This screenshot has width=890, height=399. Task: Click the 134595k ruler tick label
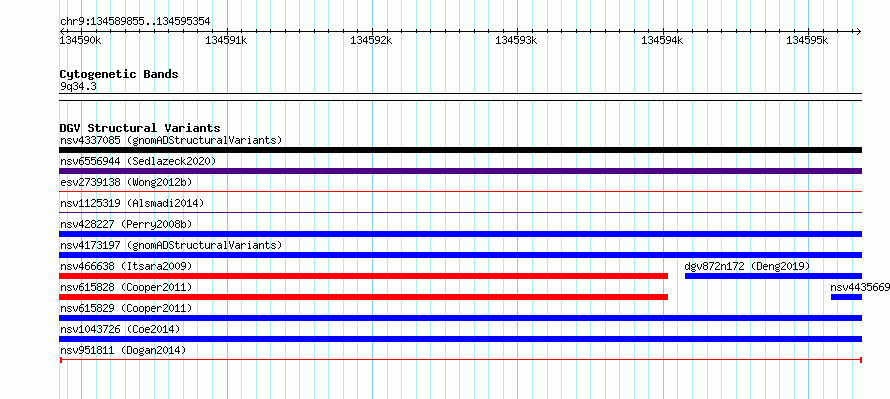click(x=807, y=40)
